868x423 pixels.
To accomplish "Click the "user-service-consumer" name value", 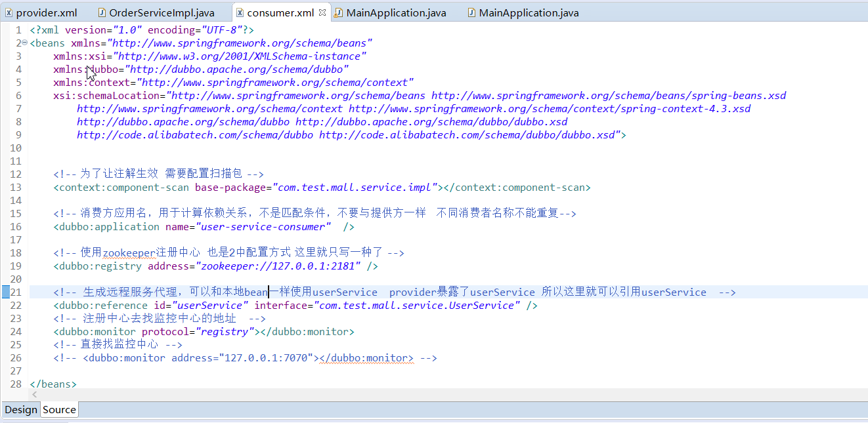I will [x=263, y=227].
